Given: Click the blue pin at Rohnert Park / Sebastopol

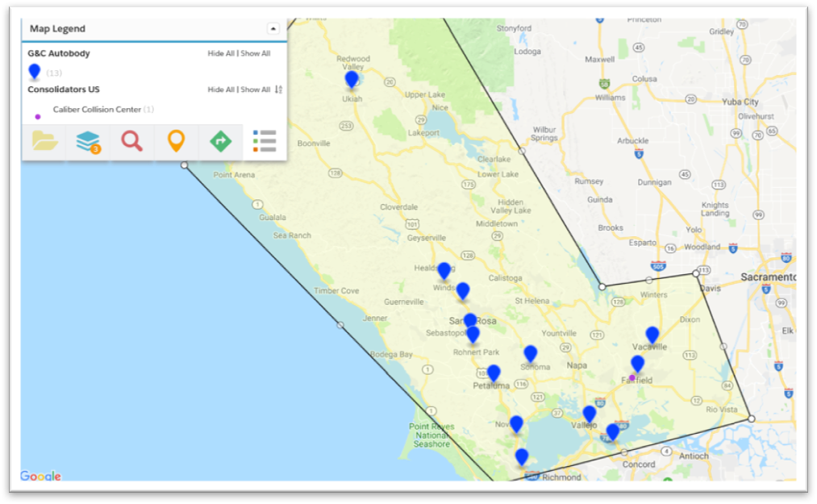Looking at the screenshot, I should [x=473, y=335].
